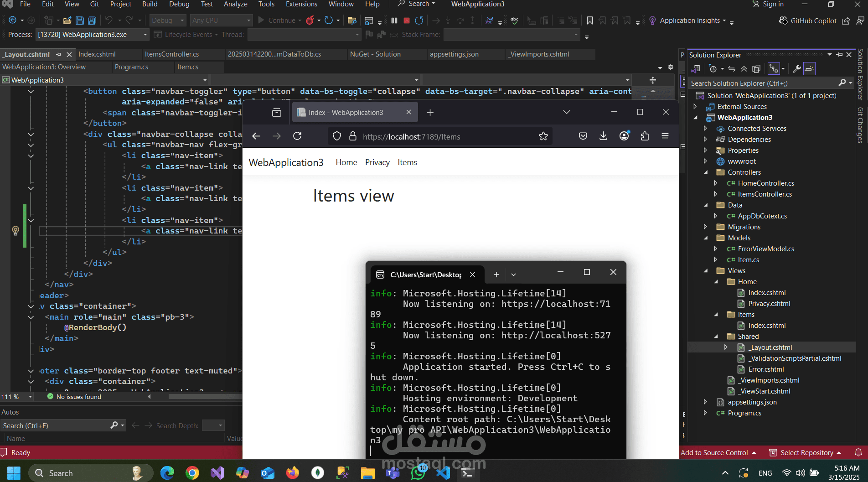Click the Open File folder icon

click(67, 21)
